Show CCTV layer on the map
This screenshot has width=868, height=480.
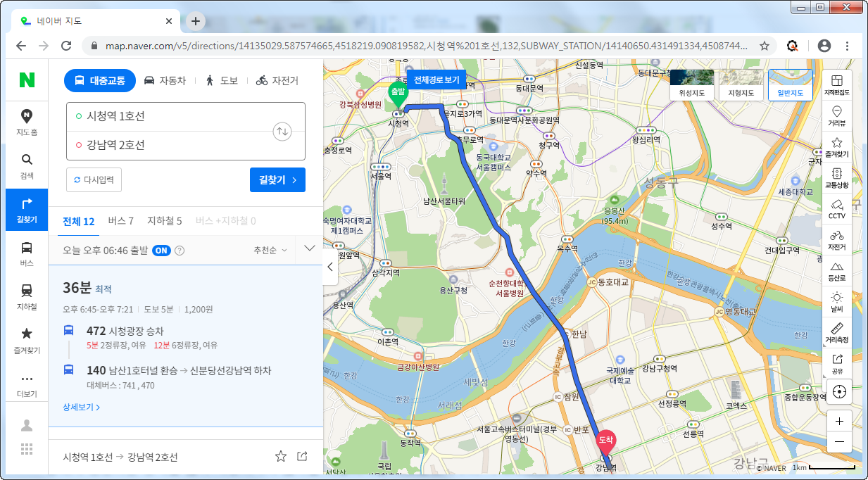[x=837, y=209]
